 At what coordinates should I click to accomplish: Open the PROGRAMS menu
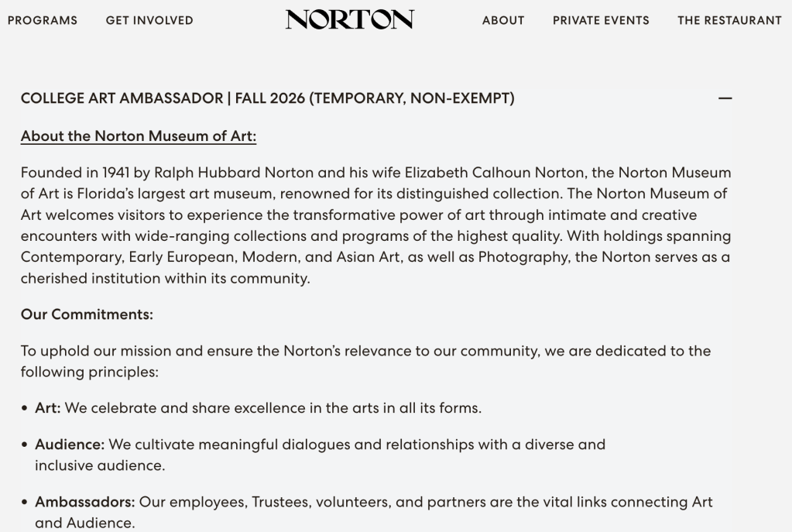43,20
